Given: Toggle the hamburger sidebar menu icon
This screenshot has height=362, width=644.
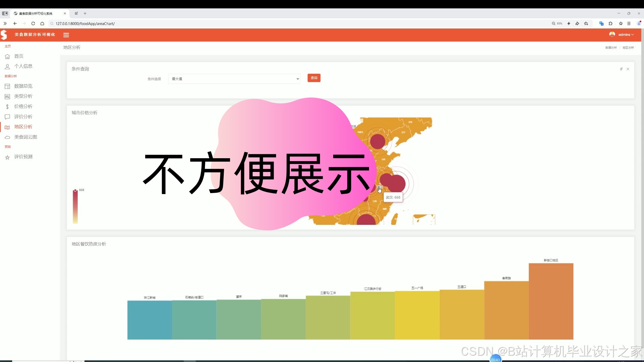Looking at the screenshot, I should pyautogui.click(x=66, y=35).
